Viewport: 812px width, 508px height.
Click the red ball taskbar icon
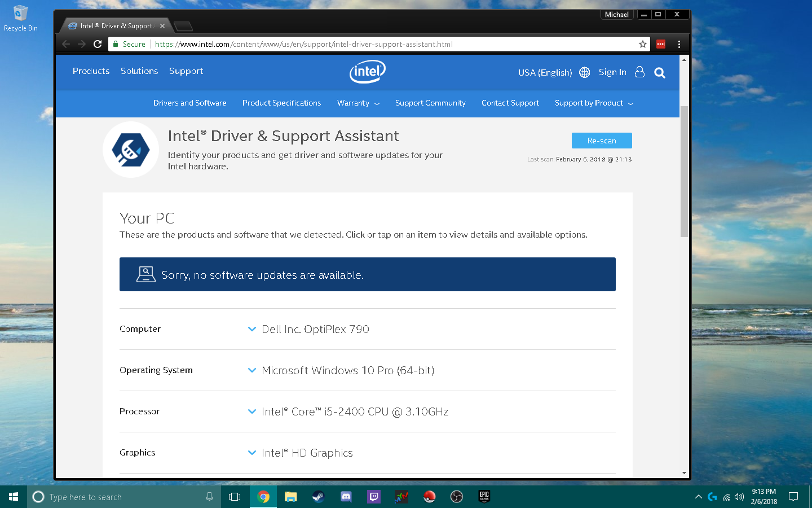tap(429, 497)
